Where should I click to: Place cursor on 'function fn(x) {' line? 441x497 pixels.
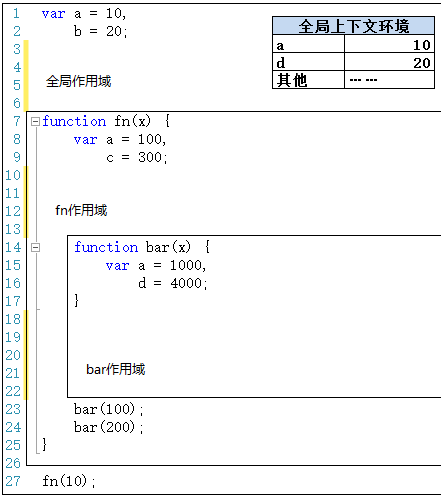[x=106, y=121]
